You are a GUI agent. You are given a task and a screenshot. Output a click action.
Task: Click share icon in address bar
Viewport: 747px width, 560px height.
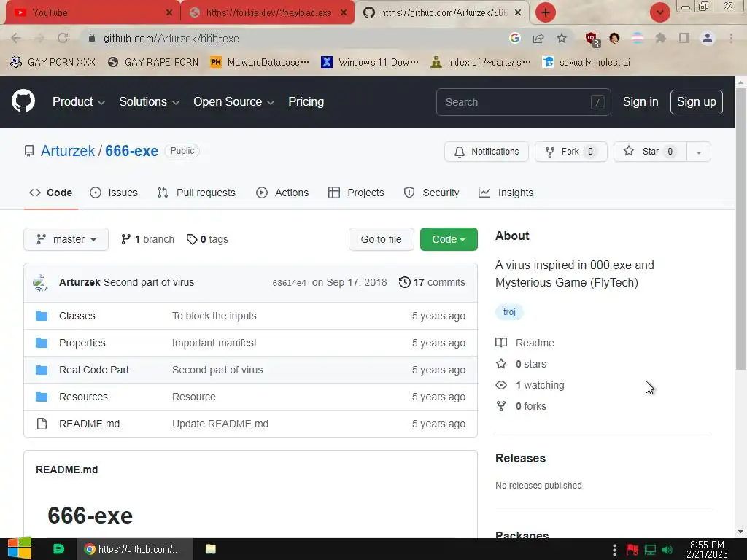pyautogui.click(x=538, y=38)
